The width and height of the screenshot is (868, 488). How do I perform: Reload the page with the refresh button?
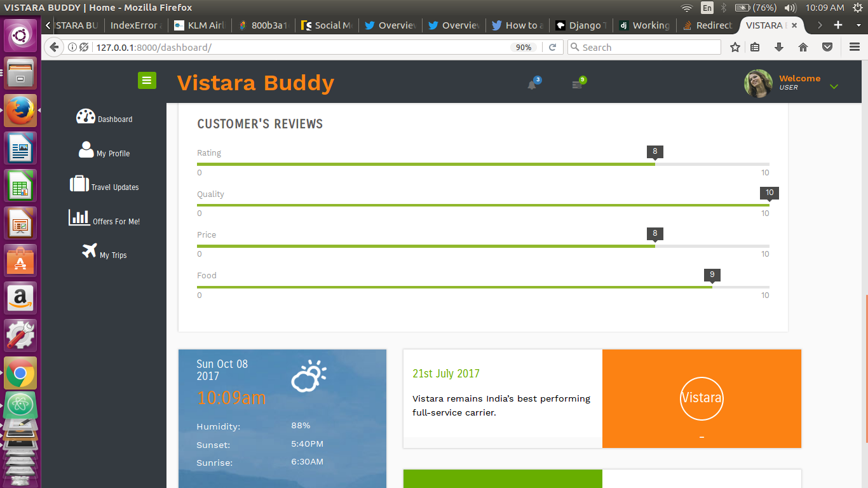[553, 47]
